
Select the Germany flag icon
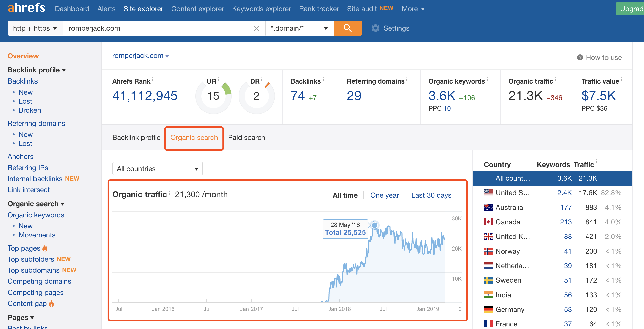pyautogui.click(x=488, y=309)
